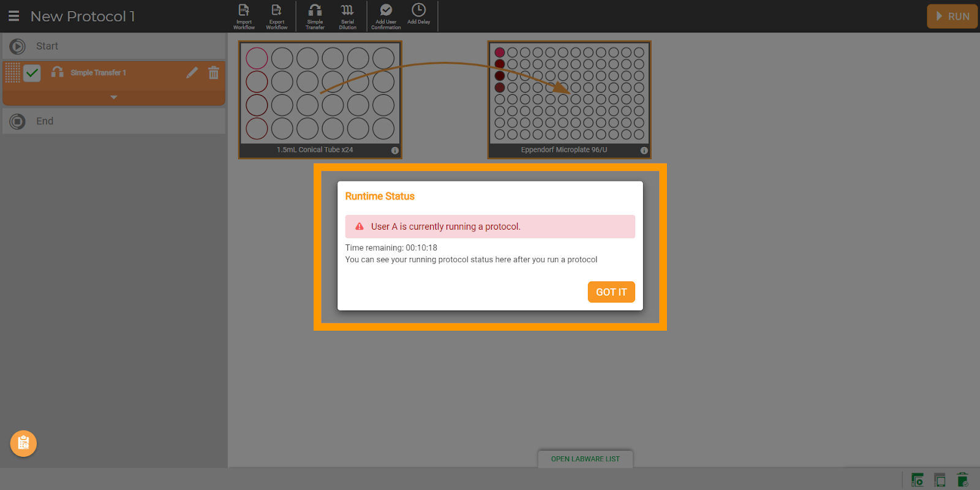This screenshot has height=490, width=980.
Task: Delete Simple Transfer 1 using trash icon
Action: pyautogui.click(x=213, y=73)
